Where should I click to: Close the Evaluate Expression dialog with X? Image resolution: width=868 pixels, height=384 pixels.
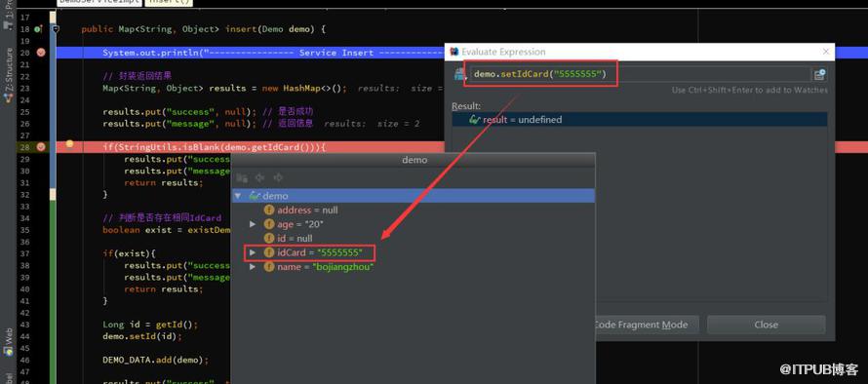[825, 52]
